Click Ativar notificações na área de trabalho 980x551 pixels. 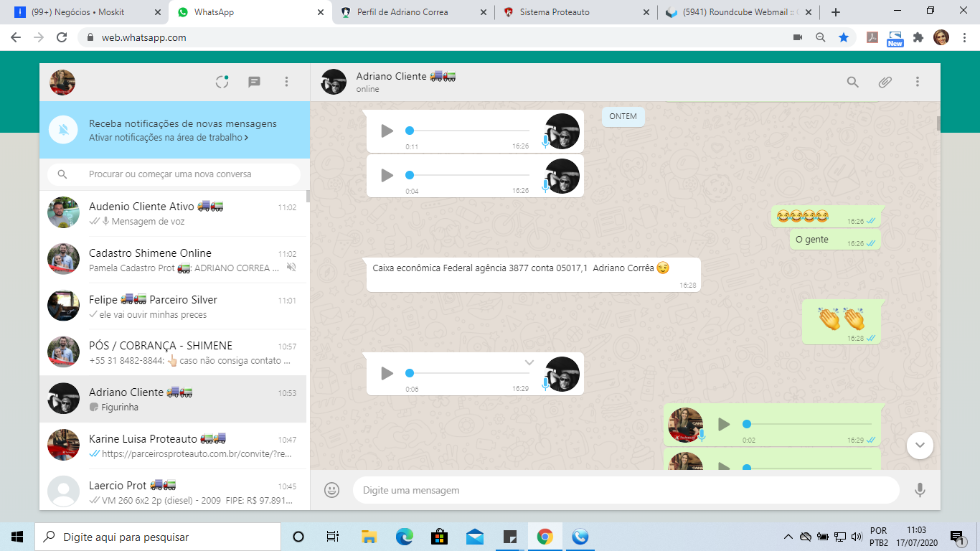tap(169, 137)
